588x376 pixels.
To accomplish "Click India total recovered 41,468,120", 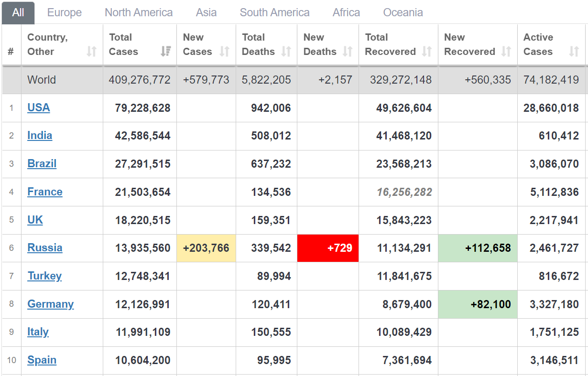I will [x=404, y=136].
